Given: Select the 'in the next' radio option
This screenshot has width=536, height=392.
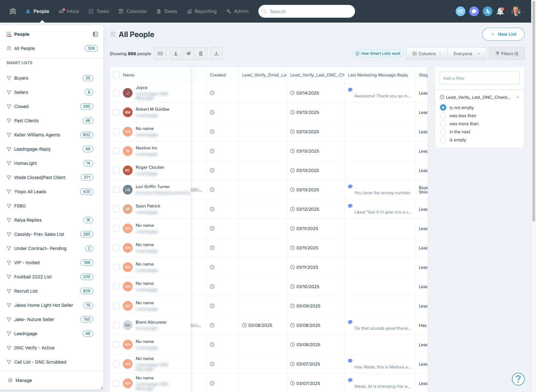Looking at the screenshot, I should click(x=443, y=132).
